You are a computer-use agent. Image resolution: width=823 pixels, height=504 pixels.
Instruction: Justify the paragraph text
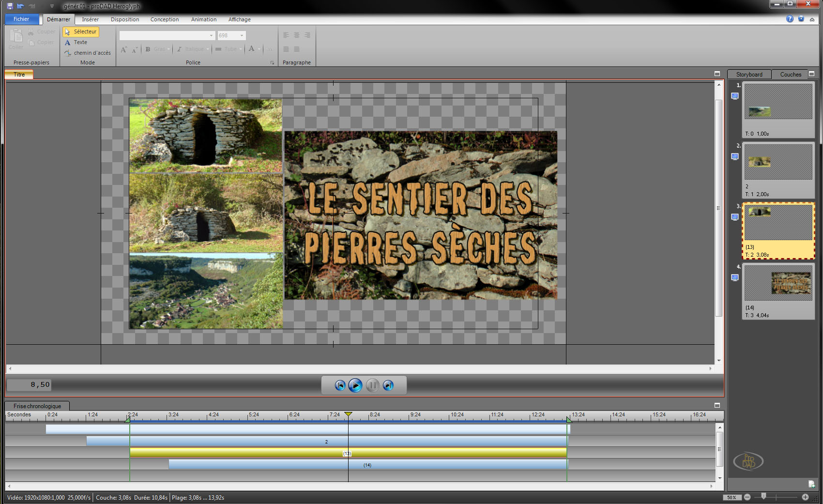(x=286, y=49)
